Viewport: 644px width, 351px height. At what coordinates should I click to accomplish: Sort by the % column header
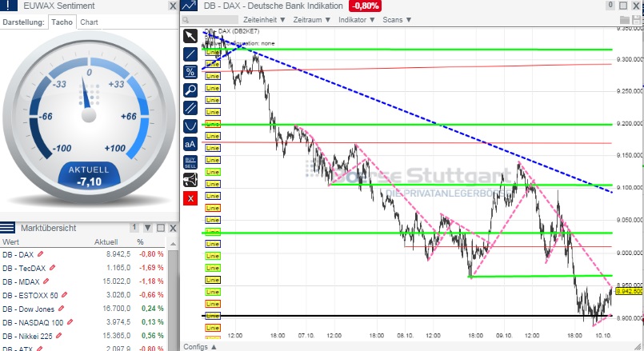click(141, 241)
